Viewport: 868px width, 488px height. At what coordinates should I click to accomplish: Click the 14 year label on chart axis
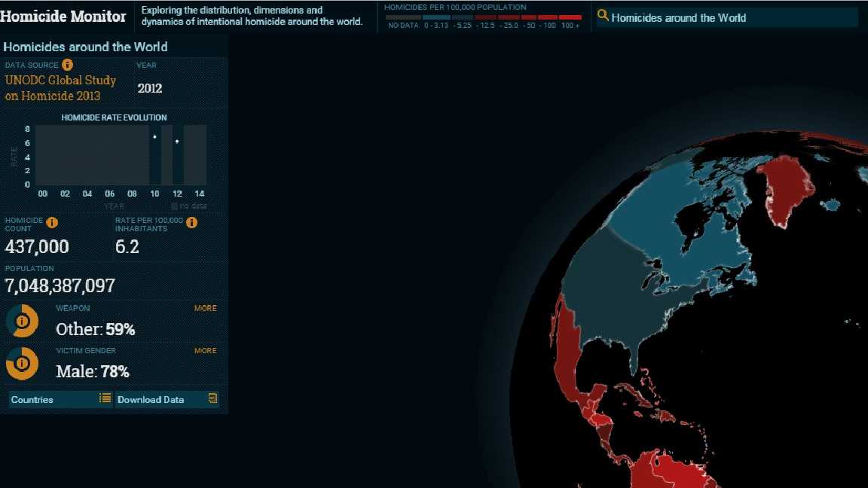click(199, 194)
